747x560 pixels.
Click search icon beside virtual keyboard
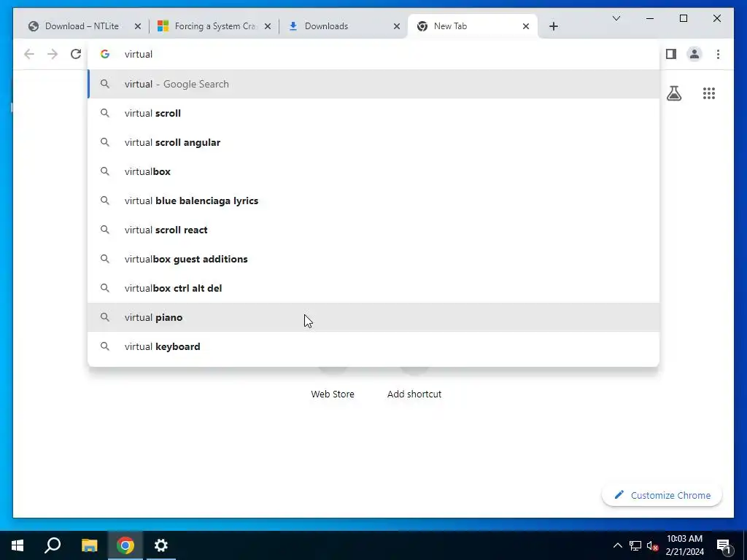click(105, 346)
